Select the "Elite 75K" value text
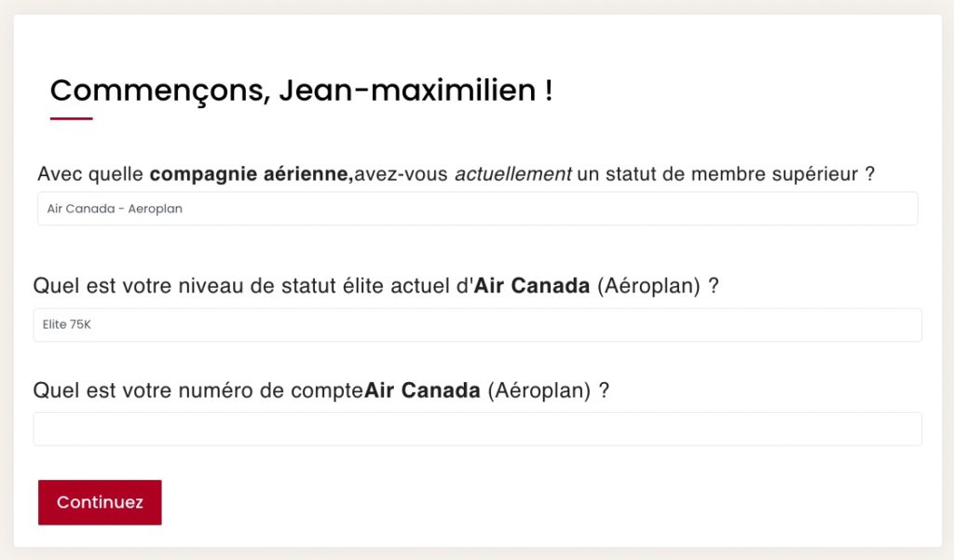The image size is (954, 560). click(66, 325)
